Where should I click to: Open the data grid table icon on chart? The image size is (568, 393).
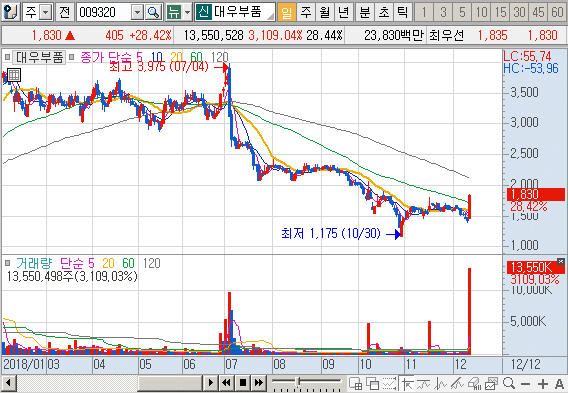[14, 75]
